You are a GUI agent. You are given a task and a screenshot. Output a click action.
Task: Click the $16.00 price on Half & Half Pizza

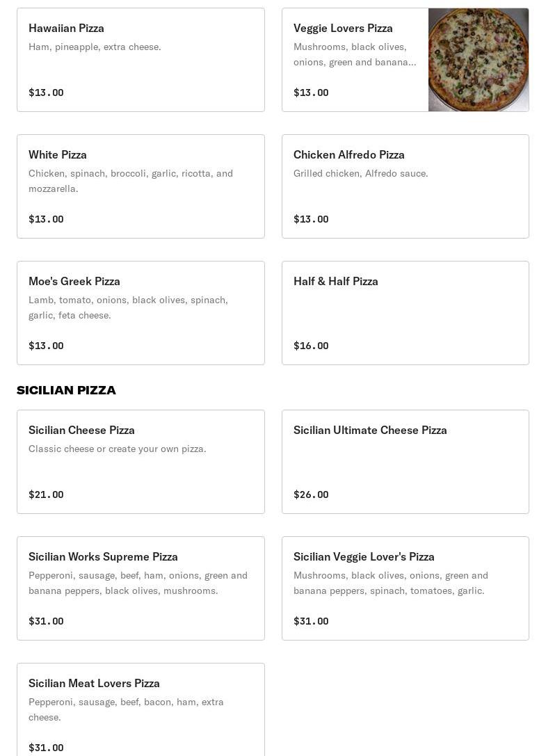point(311,346)
